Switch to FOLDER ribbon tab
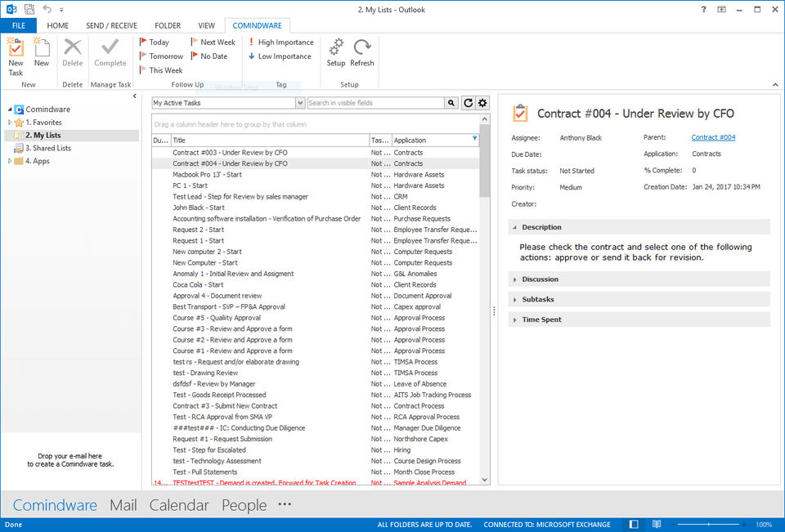Screen dimensions: 785x532 click(x=168, y=25)
